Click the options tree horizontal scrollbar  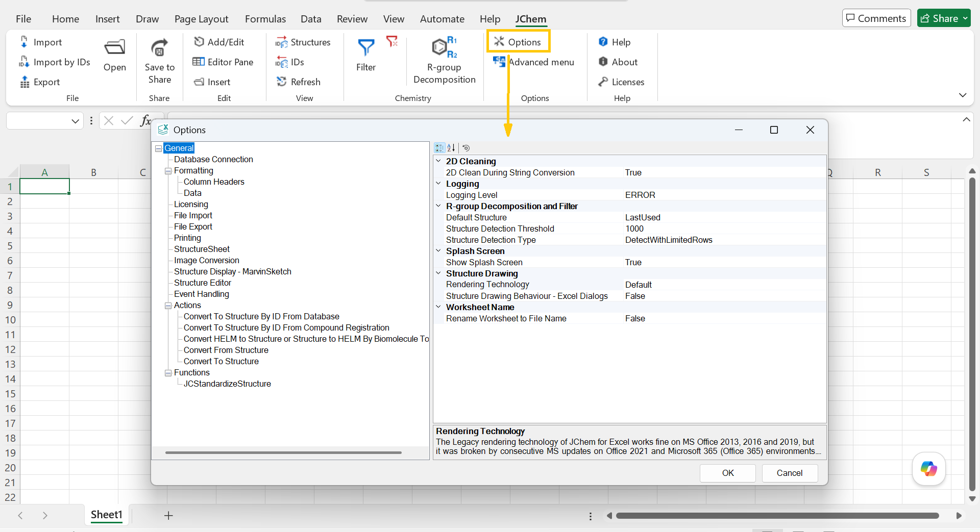tap(283, 452)
